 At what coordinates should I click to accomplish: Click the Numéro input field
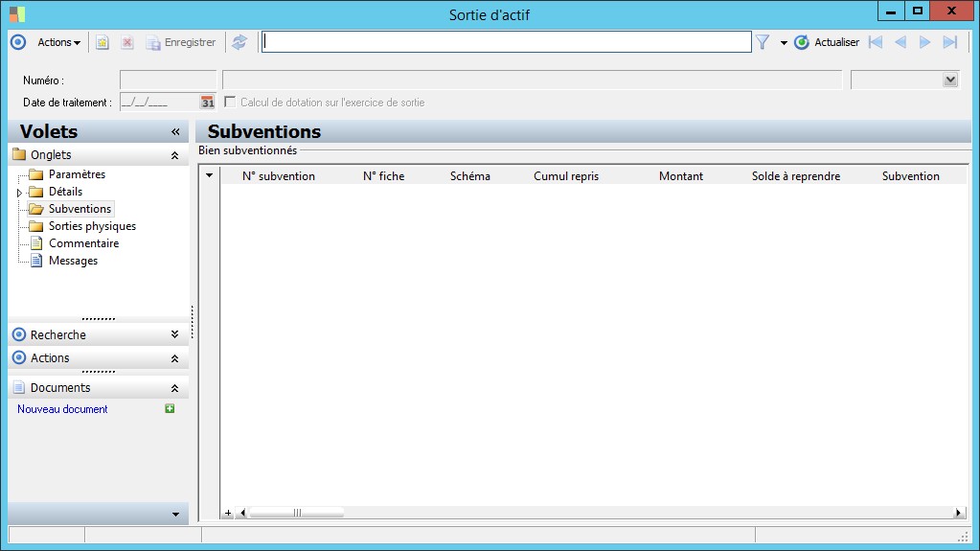click(x=169, y=80)
